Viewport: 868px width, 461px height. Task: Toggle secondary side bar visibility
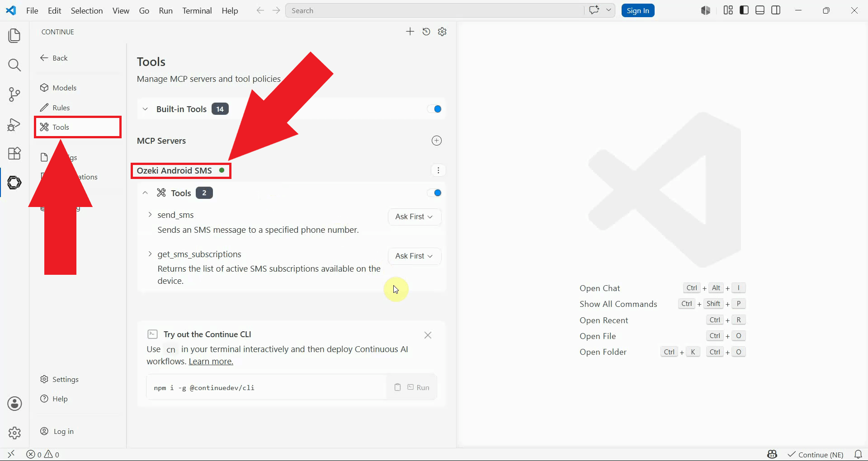tap(776, 10)
